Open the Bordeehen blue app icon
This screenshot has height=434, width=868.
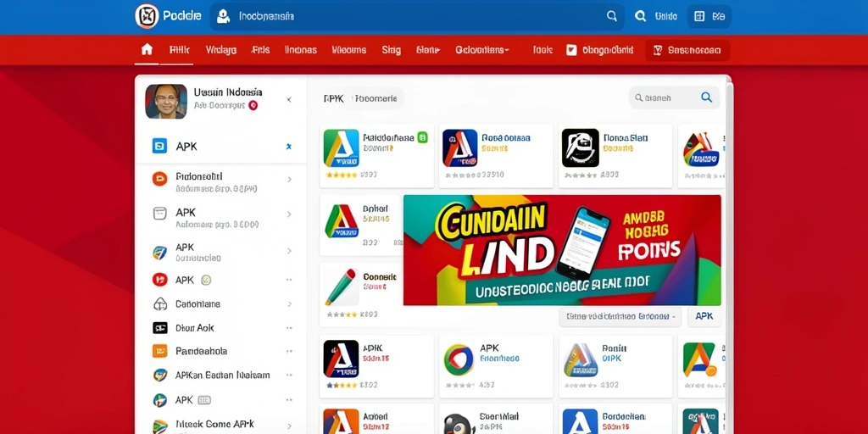point(580,422)
